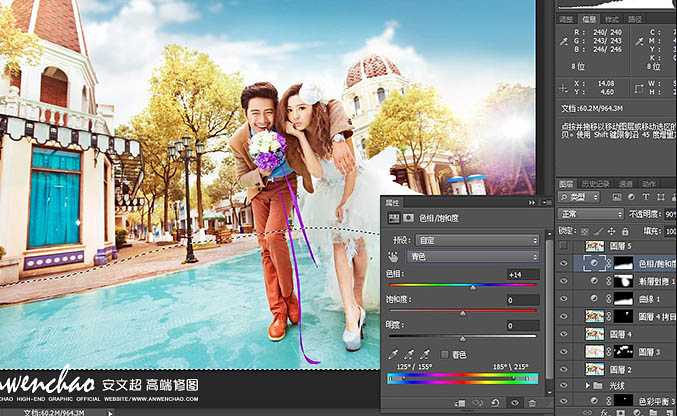
Task: Select the 色相/饱和度 layer mask thumbnail
Action: pos(623,263)
